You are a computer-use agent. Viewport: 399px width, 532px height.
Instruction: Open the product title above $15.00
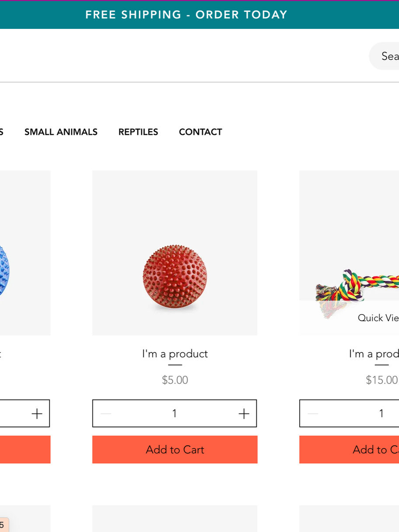[374, 353]
